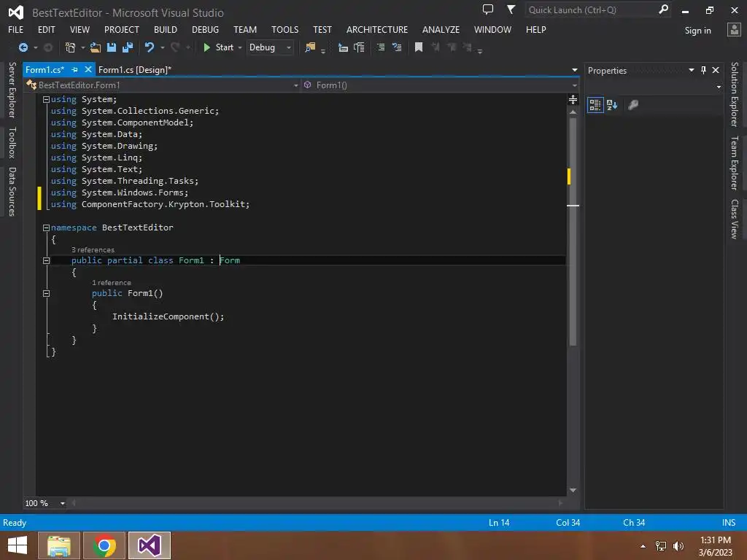Collapse the using directives block
Screen dimensions: 747x560
pos(46,99)
